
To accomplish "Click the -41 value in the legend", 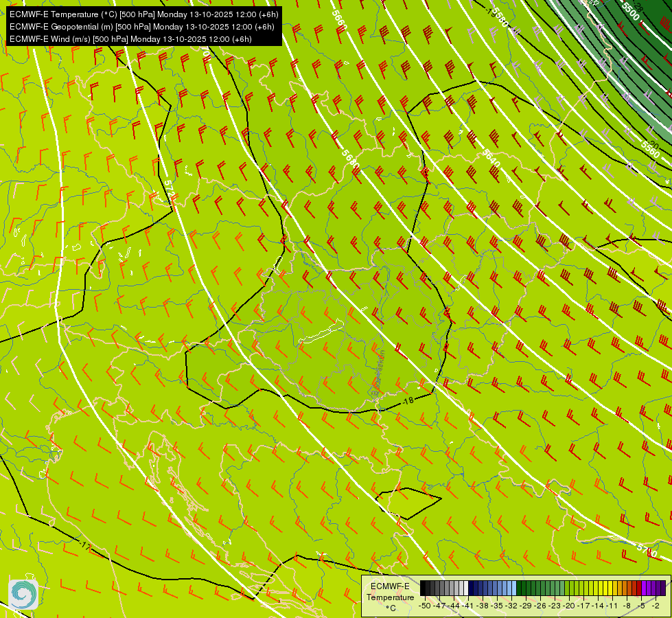I will pos(467,606).
